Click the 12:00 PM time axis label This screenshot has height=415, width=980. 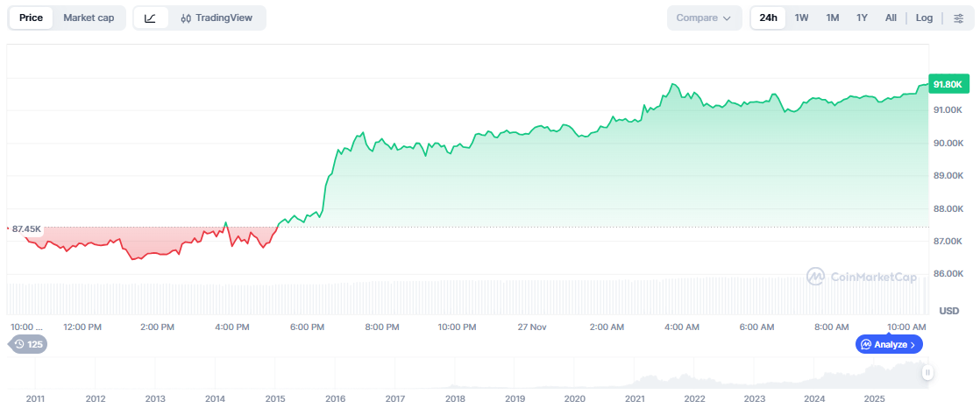click(x=82, y=327)
